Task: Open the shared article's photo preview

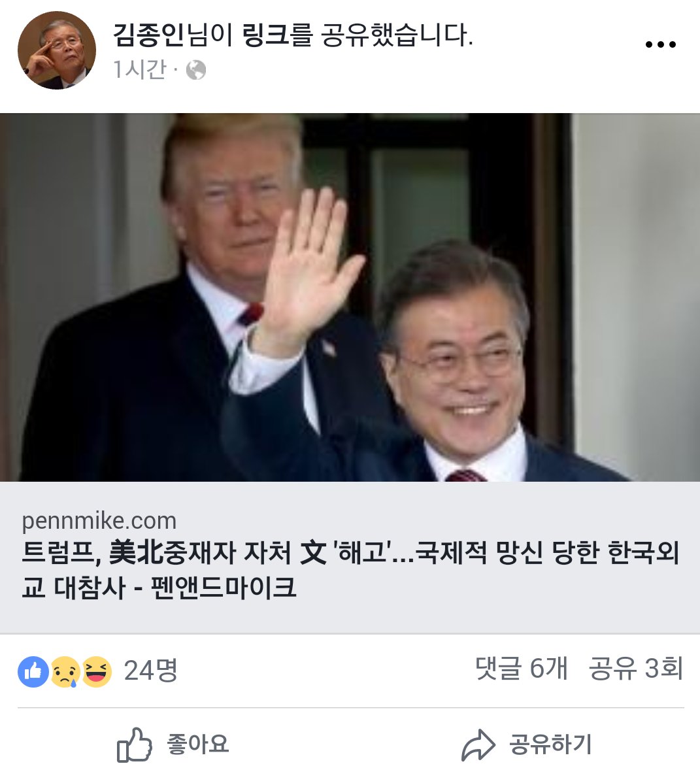Action: tap(350, 297)
